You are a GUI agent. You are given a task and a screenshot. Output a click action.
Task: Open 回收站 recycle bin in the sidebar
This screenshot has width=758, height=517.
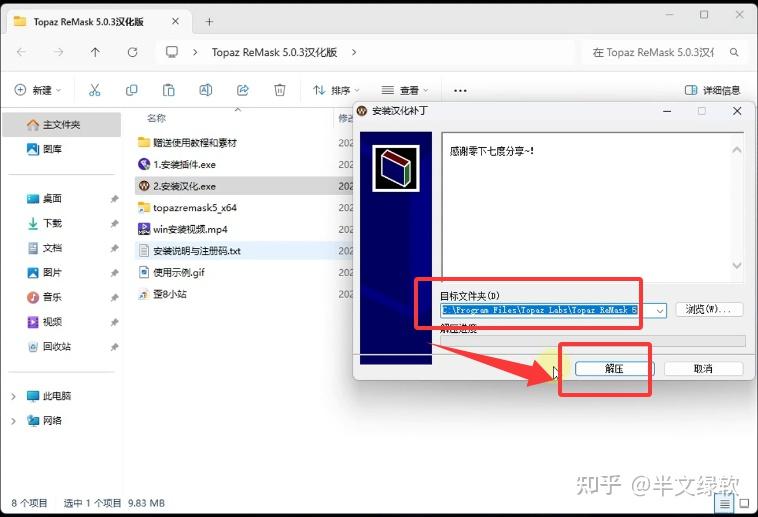57,346
